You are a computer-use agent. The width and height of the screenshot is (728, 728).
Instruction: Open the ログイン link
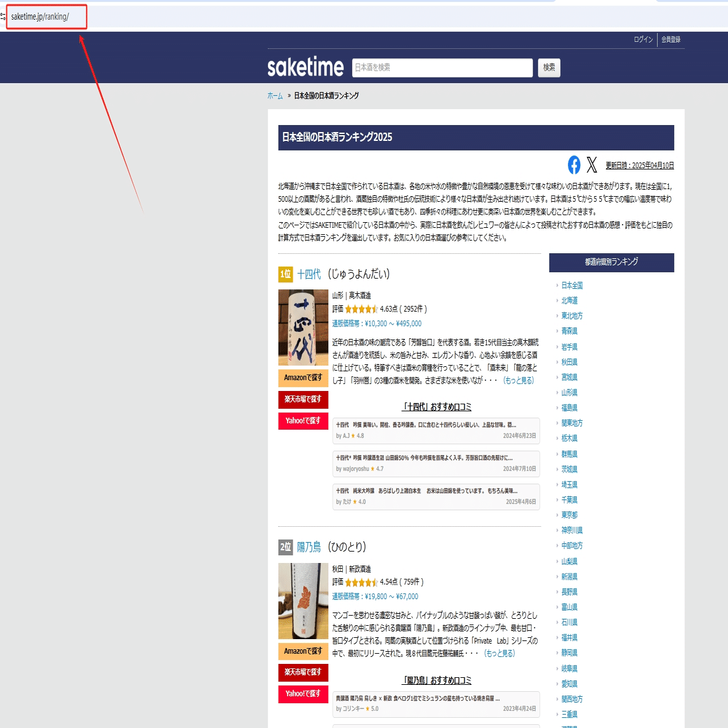coord(643,39)
